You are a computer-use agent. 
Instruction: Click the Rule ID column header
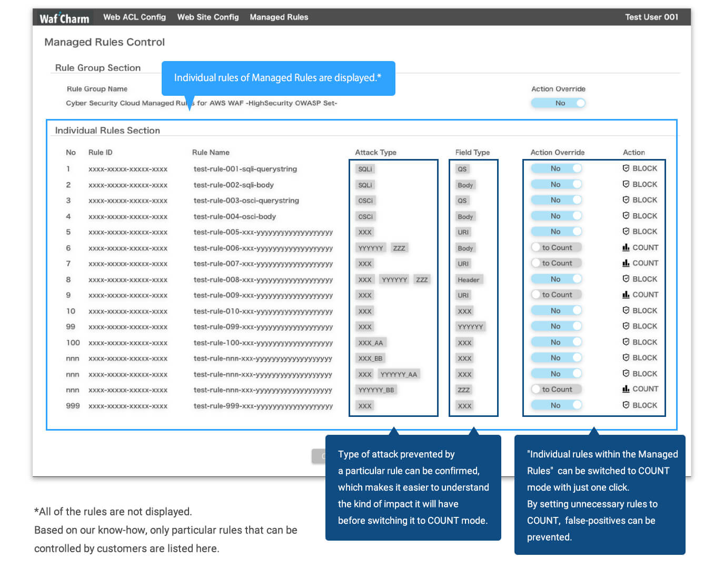point(101,152)
